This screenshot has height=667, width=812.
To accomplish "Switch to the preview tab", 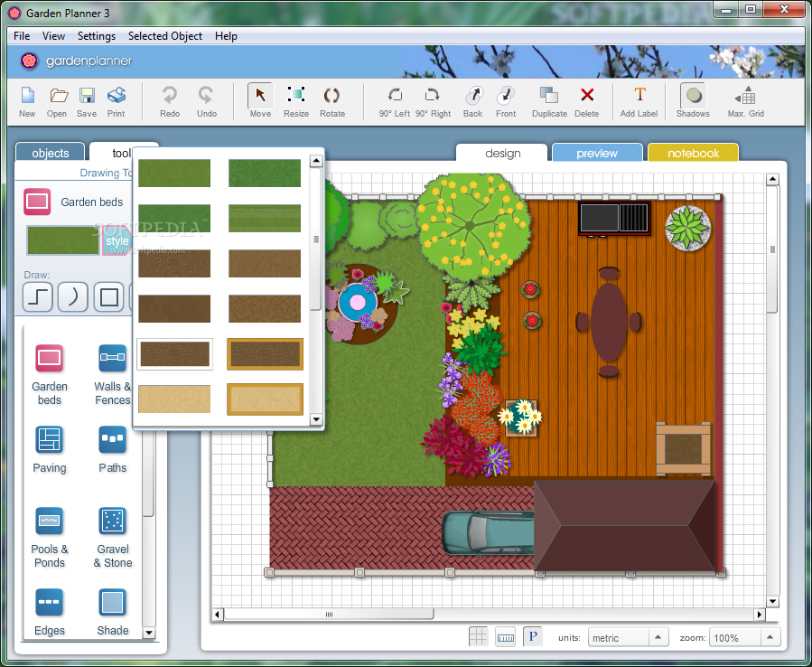I will [597, 153].
